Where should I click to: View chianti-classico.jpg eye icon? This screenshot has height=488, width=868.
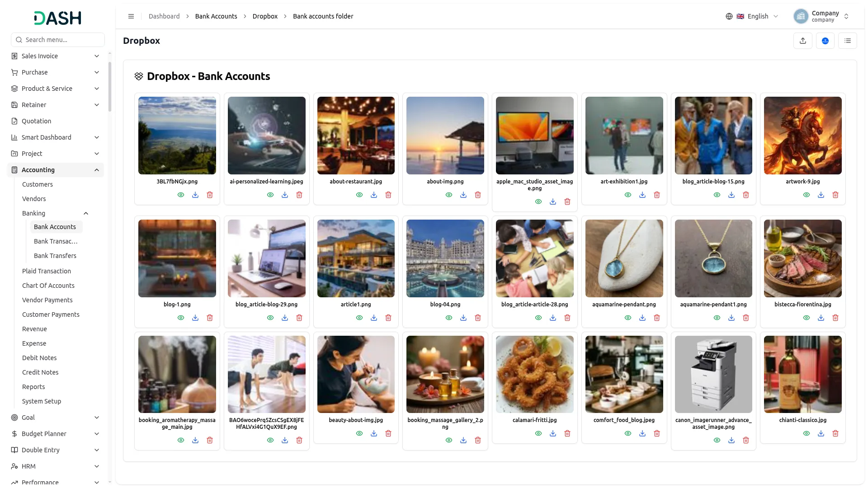(x=807, y=433)
